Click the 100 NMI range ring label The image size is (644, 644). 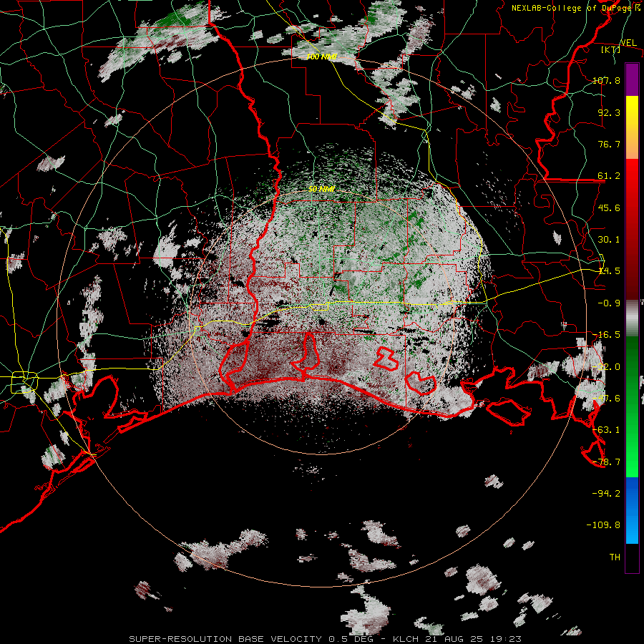[321, 57]
